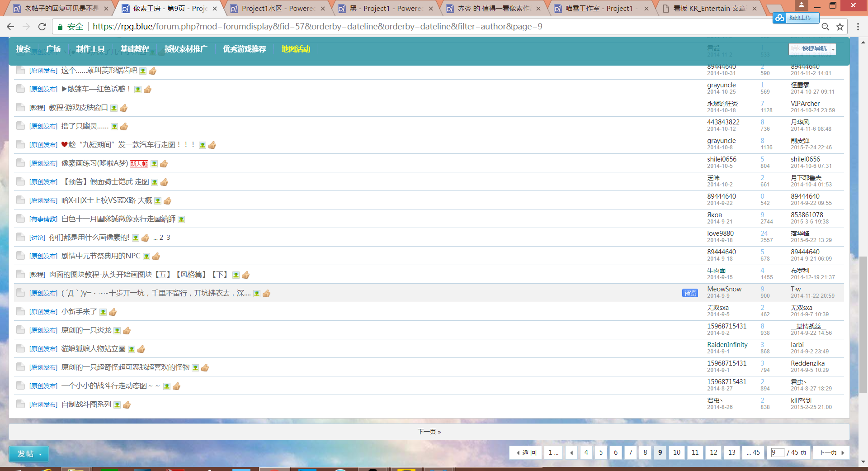Click the browser vertical scrollbar
This screenshot has width=868, height=471.
tap(863, 324)
